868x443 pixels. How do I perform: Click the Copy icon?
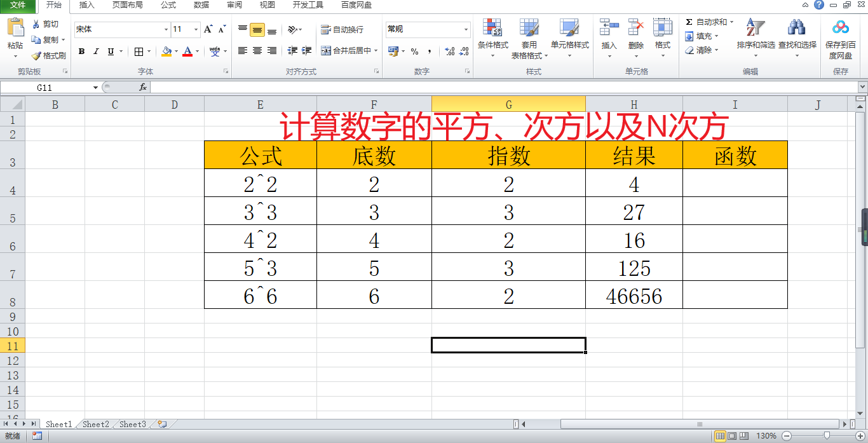(36, 39)
